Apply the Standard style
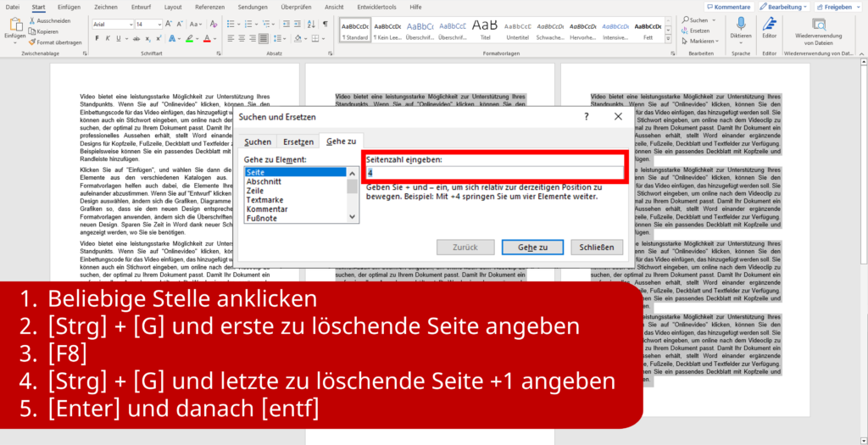Viewport: 868px width, 445px height. [355, 31]
